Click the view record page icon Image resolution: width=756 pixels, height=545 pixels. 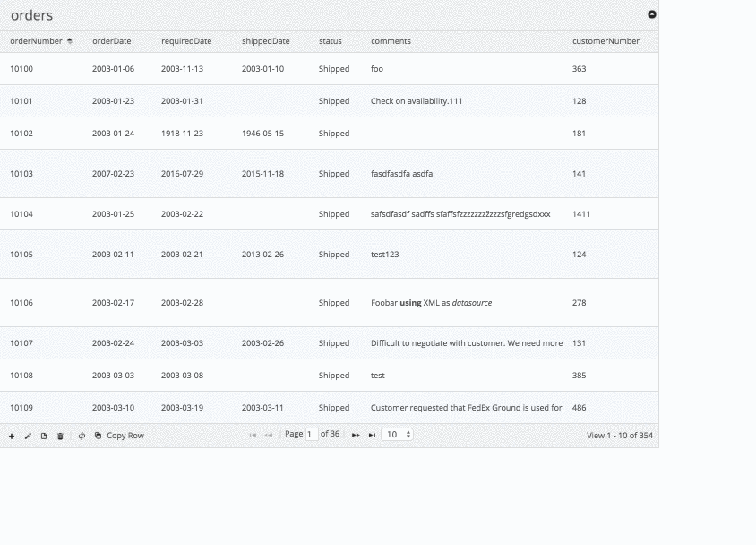point(44,436)
